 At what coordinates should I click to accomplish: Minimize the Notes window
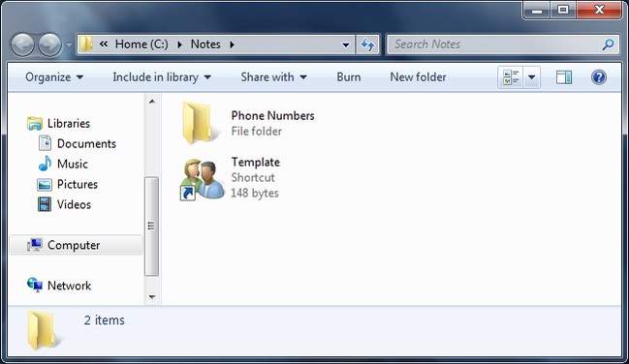537,10
